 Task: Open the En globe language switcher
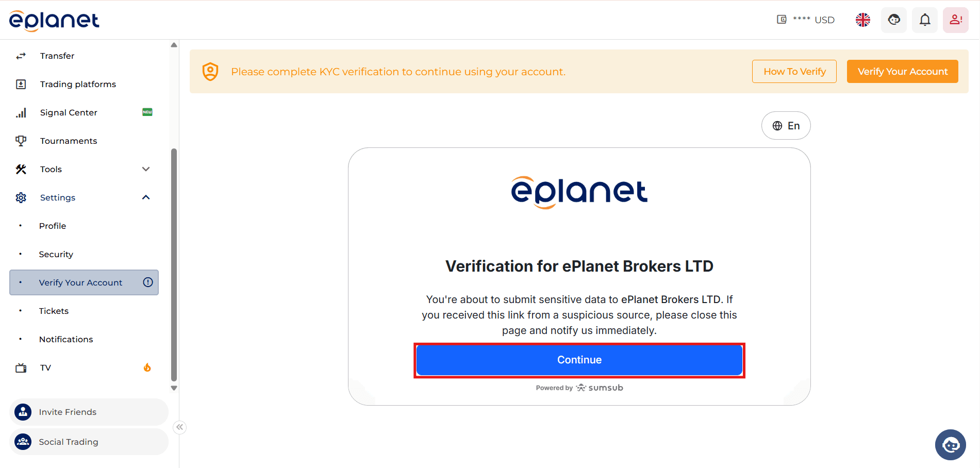[x=786, y=125]
